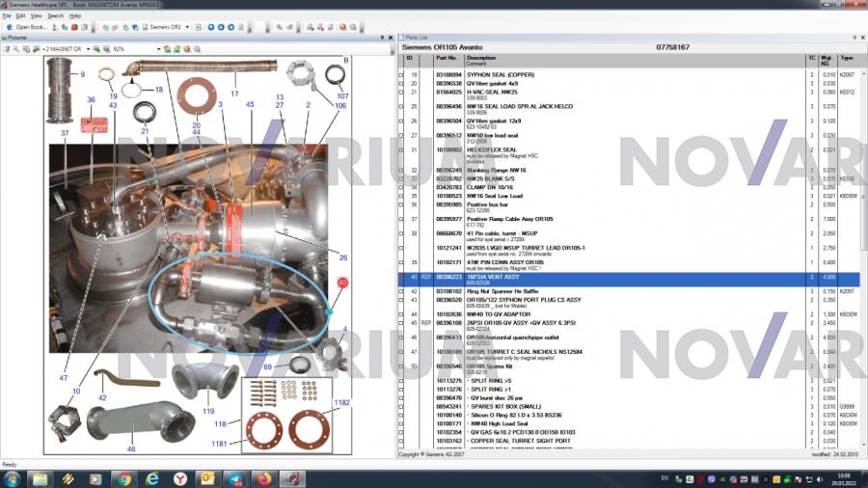The height and width of the screenshot is (488, 868).
Task: Pin the Pictures panel with pushpin icon
Action: click(x=383, y=38)
